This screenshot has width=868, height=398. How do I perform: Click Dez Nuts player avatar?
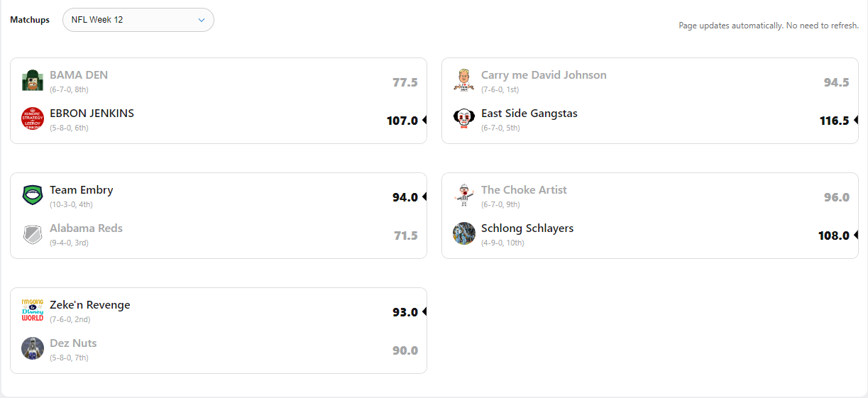(33, 348)
